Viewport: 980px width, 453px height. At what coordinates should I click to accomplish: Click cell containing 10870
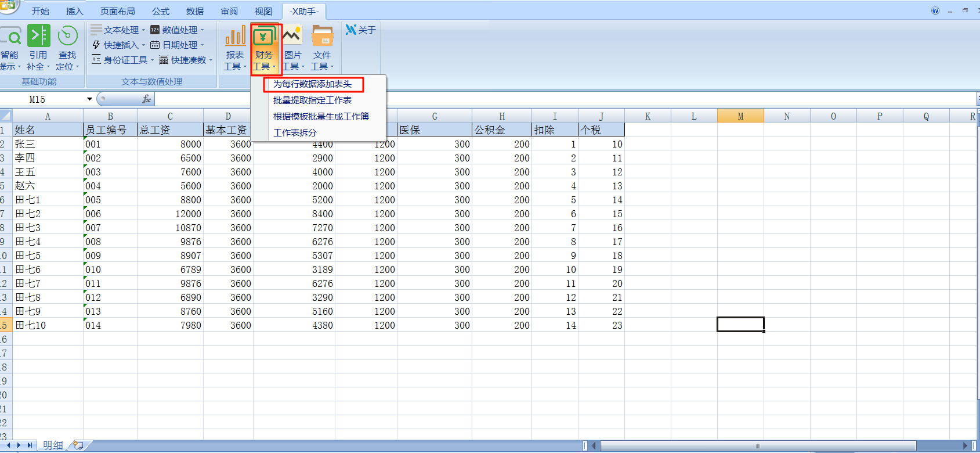(x=170, y=228)
